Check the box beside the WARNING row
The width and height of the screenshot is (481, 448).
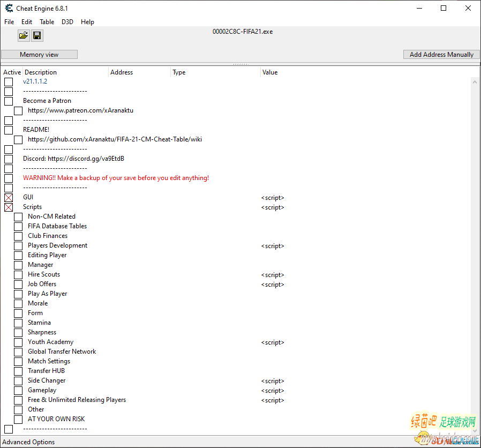(9, 178)
